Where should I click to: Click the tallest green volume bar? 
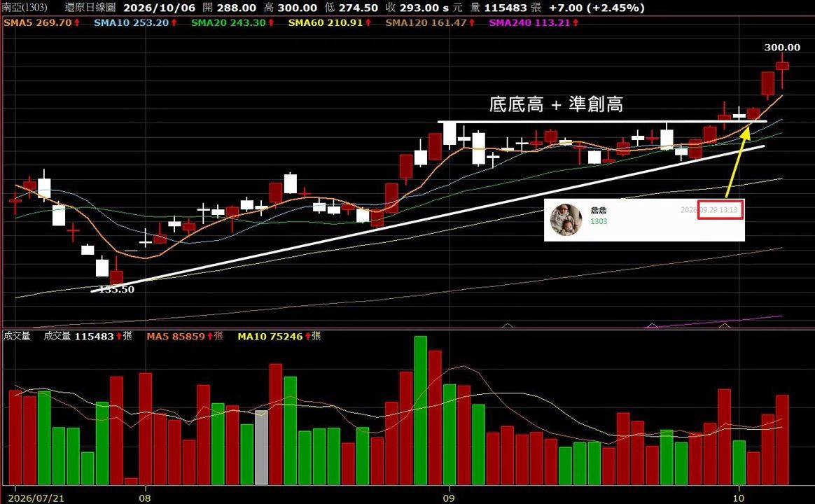tap(421, 410)
